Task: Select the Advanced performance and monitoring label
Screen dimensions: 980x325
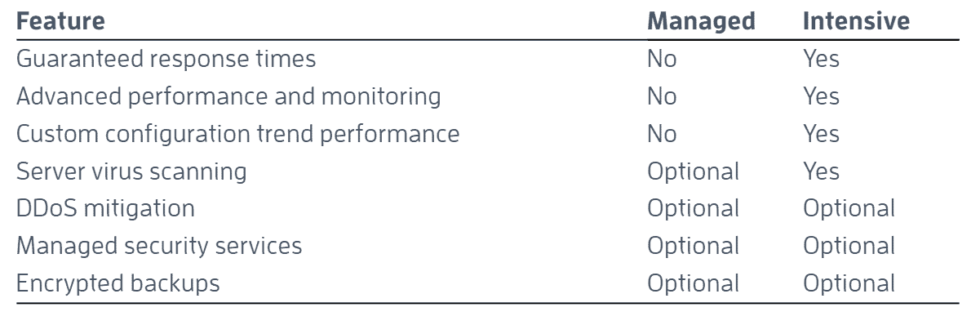Action: tap(229, 96)
